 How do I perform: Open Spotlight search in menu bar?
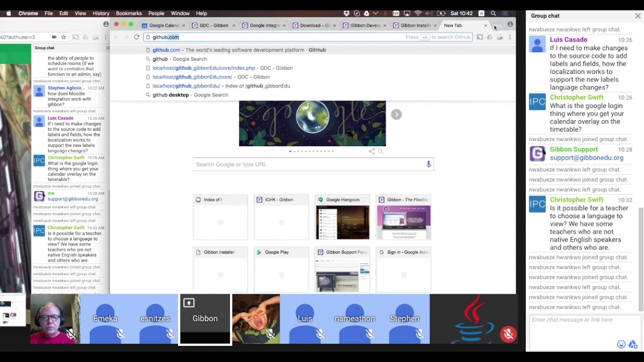[x=493, y=14]
